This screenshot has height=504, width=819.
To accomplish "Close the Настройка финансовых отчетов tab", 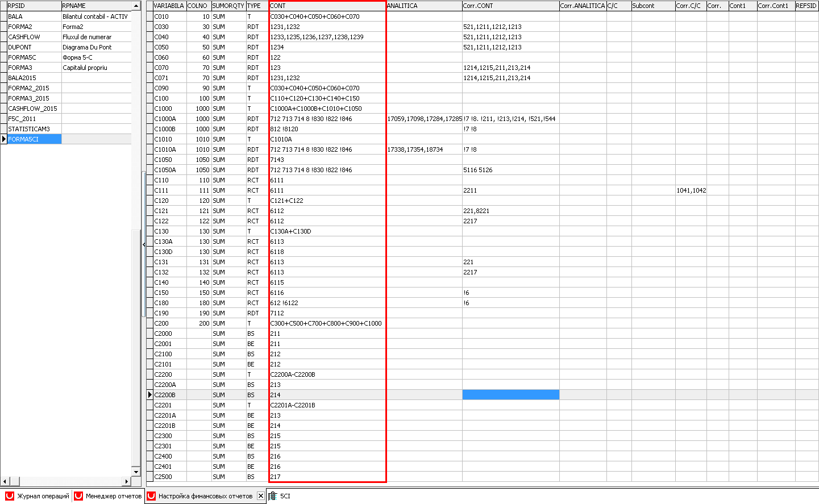I will [261, 496].
